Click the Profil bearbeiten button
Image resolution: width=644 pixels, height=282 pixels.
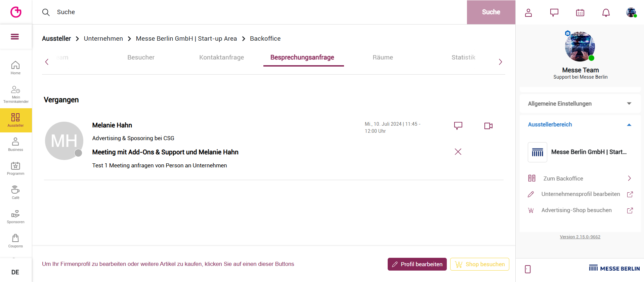417,264
